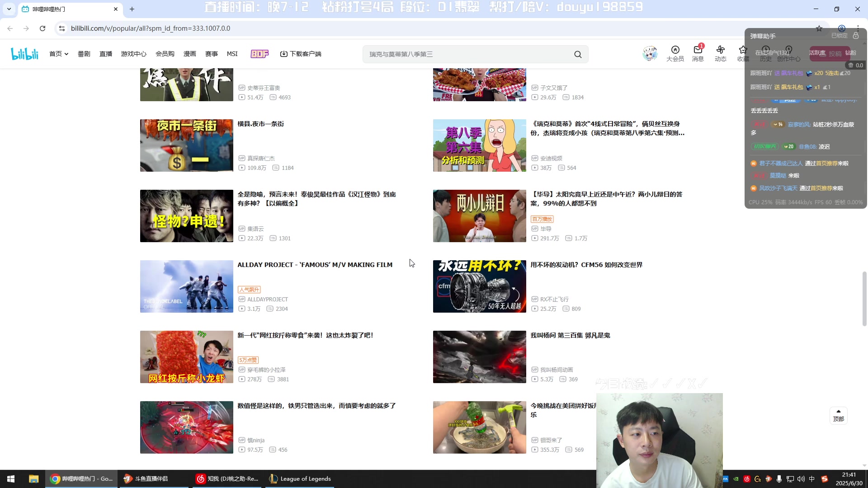
Task: Open the 漫画 navigation link
Action: (189, 54)
